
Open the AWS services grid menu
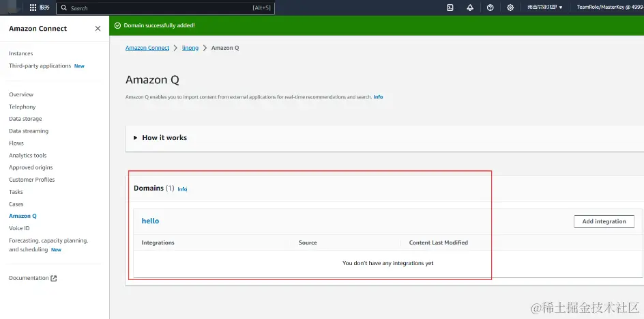tap(33, 8)
